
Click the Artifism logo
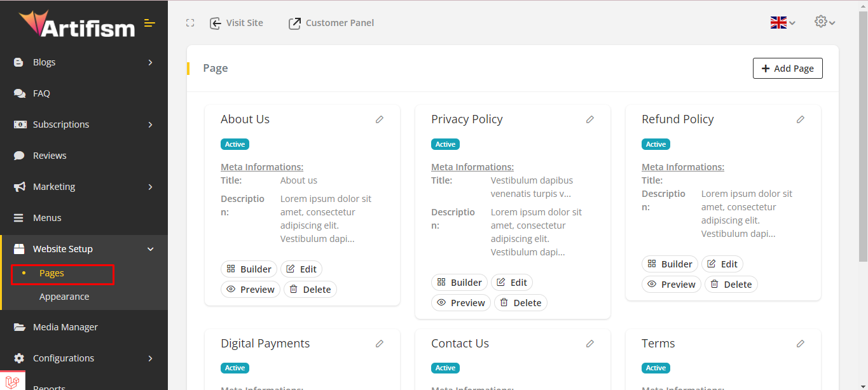click(x=77, y=24)
